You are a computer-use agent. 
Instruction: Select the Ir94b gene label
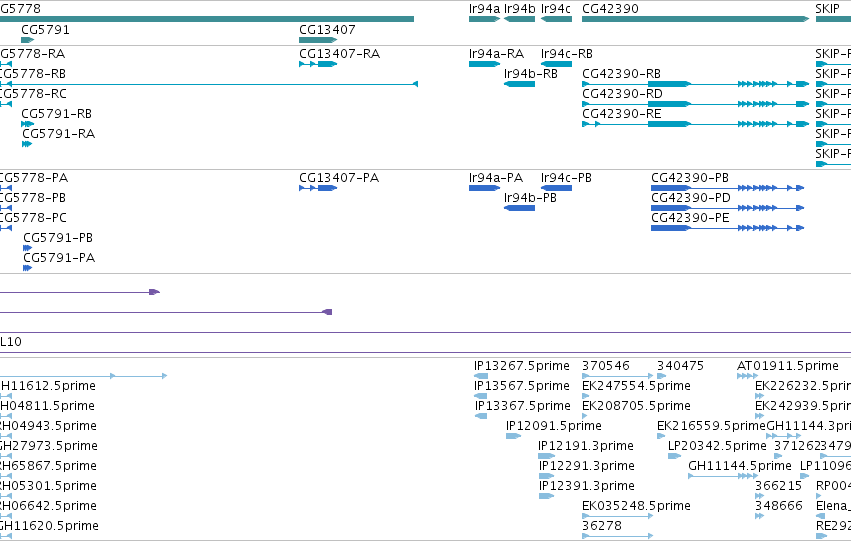[x=519, y=9]
